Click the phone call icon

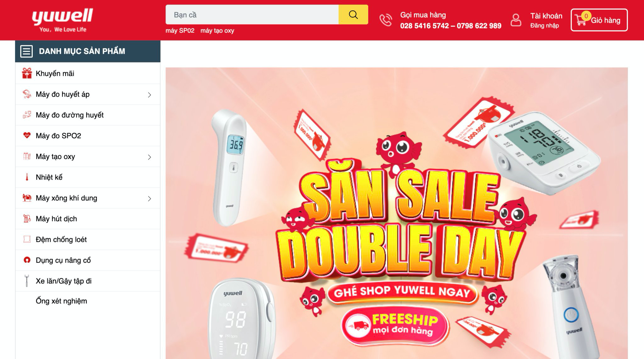(x=386, y=20)
